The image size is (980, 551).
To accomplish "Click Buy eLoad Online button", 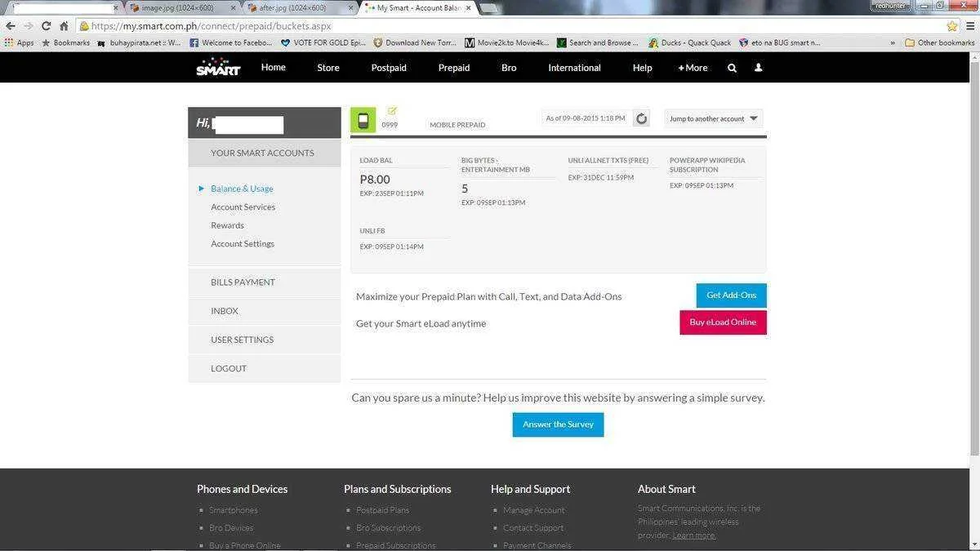I will click(x=723, y=322).
